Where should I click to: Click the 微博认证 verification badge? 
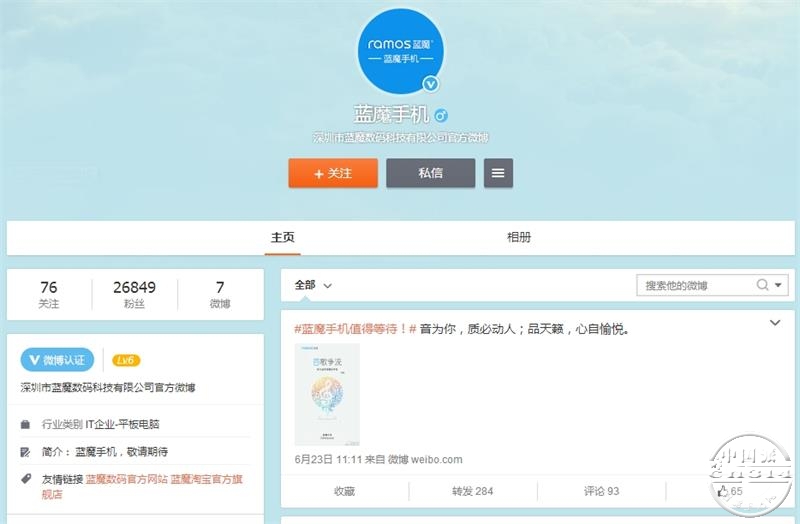click(x=57, y=360)
